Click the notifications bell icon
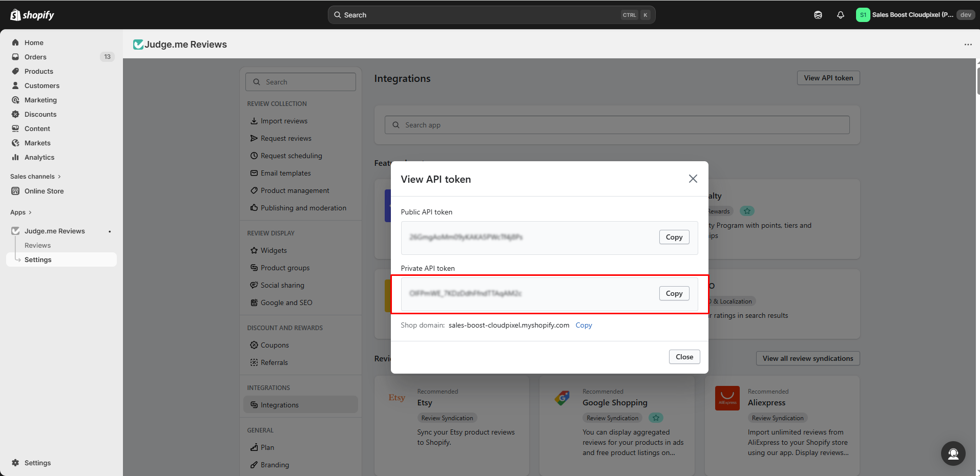This screenshot has width=980, height=476. coord(840,15)
